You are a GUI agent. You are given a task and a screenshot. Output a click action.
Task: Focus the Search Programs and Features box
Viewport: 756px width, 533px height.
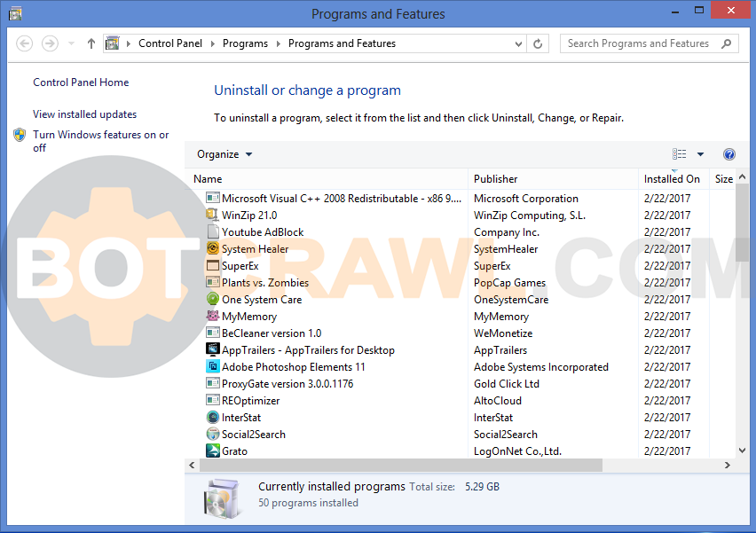pos(649,43)
